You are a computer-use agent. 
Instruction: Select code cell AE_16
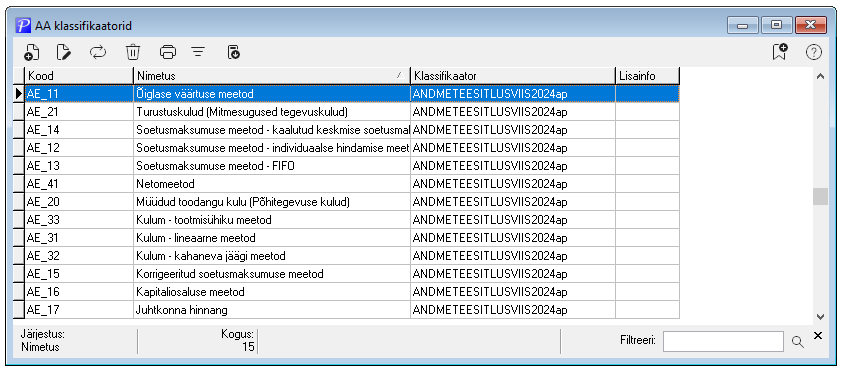click(x=79, y=292)
